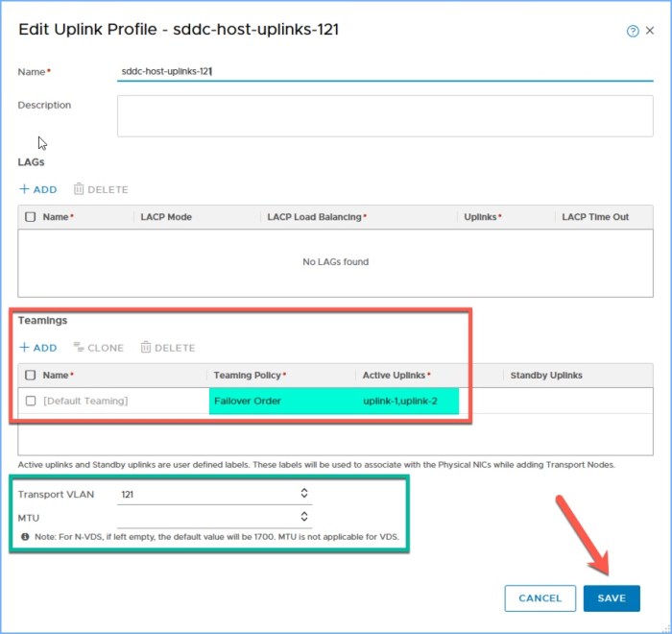Click into the Description text box
672x634 pixels.
(x=384, y=116)
